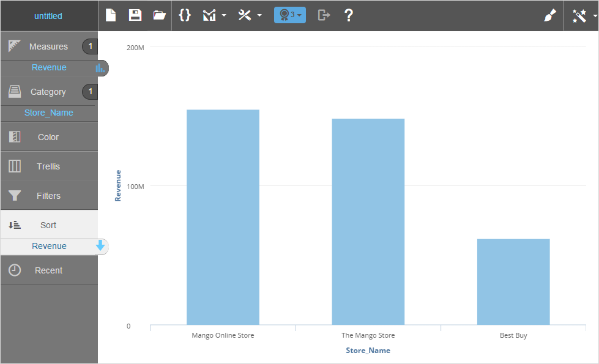599x364 pixels.
Task: Click the Best Buy bar
Action: coord(513,282)
